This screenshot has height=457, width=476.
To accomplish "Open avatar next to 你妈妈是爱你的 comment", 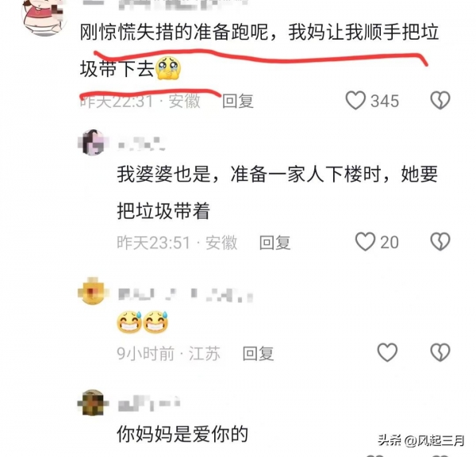I will [x=93, y=402].
